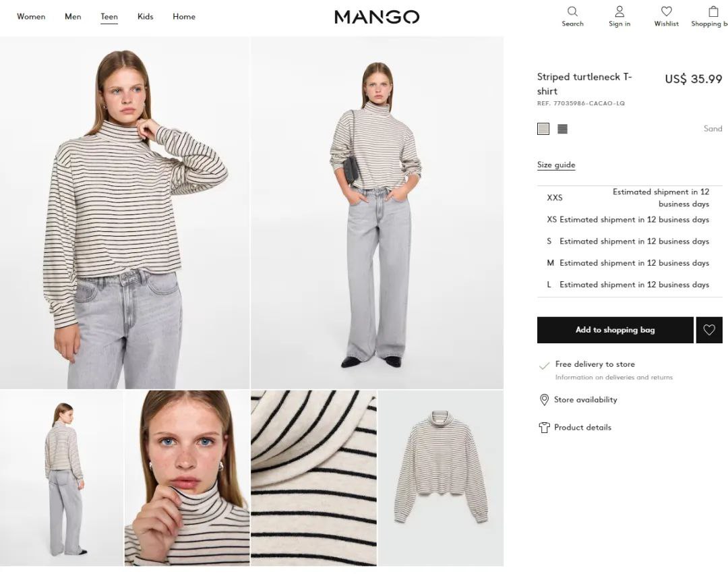Open the Size guide link
The image size is (728, 574).
coord(556,165)
